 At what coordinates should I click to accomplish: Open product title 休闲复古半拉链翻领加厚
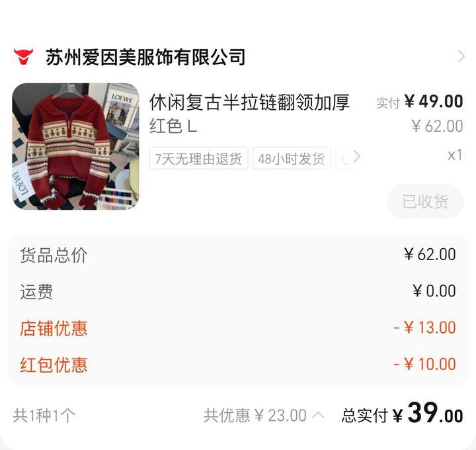tap(249, 102)
